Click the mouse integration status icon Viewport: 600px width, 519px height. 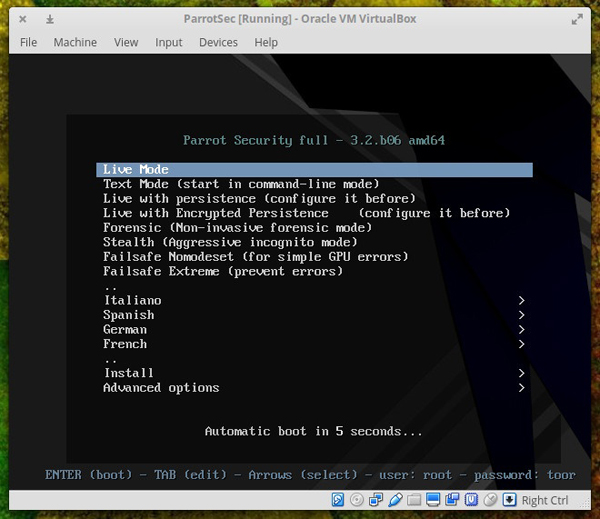pos(491,500)
